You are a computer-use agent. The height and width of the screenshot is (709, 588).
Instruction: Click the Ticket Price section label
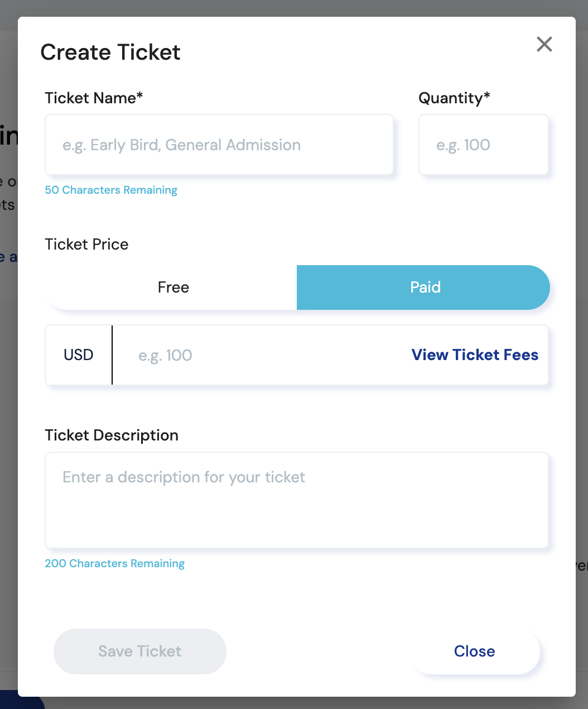(x=86, y=245)
